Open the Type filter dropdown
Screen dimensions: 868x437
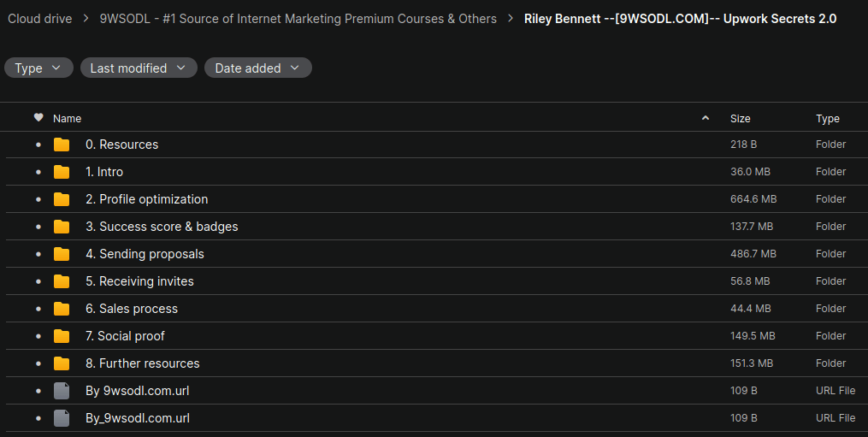coord(38,68)
